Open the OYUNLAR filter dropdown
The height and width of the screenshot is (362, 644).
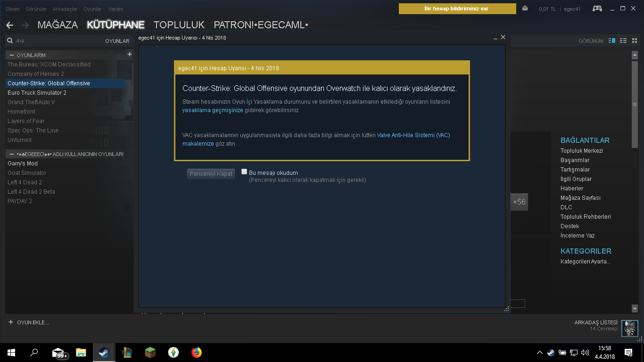point(117,41)
